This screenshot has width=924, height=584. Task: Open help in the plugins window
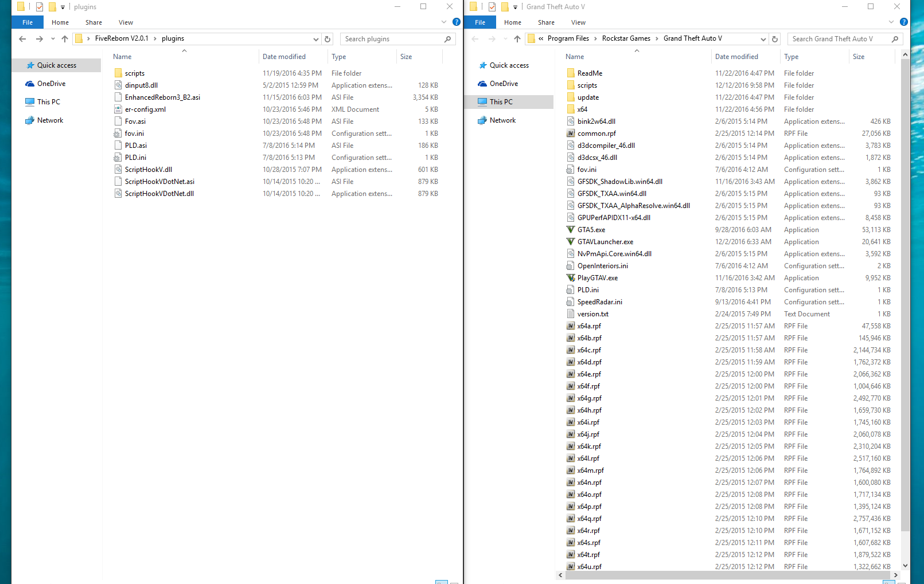(x=457, y=22)
